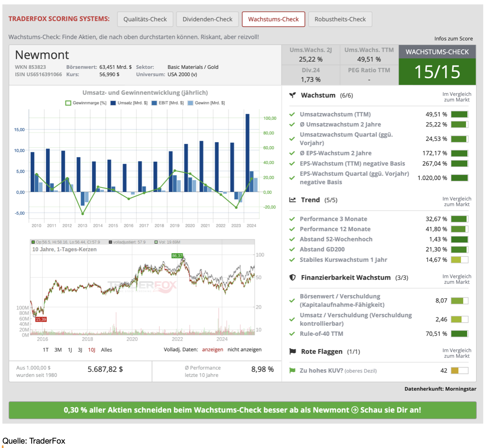Toggle the EBIT legend swatch

(x=155, y=103)
